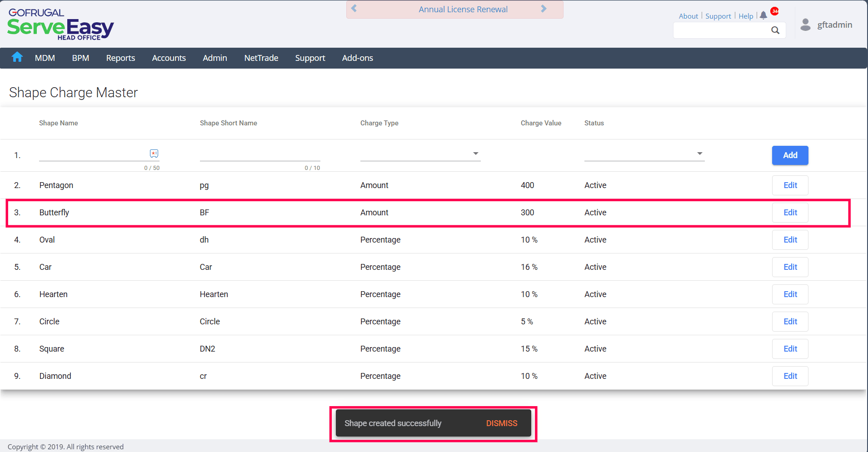
Task: Click the ServeEasy Head Office logo
Action: (60, 25)
